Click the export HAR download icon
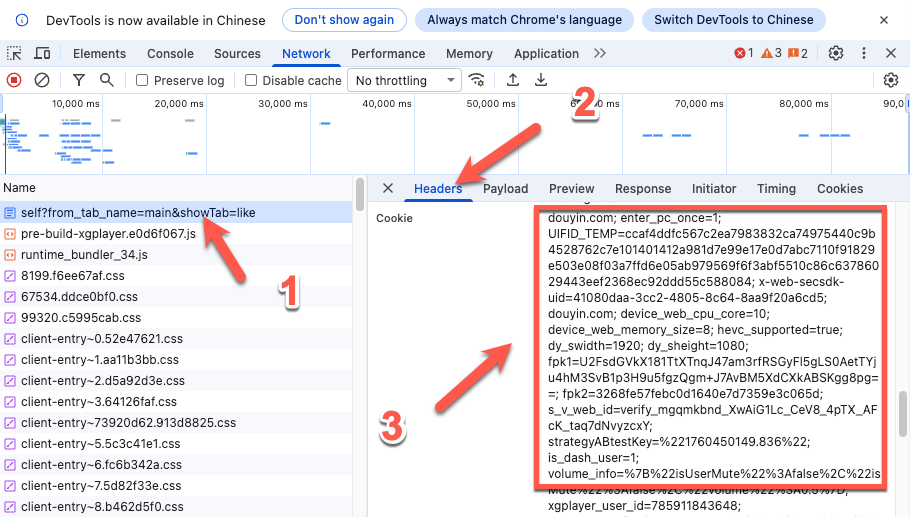This screenshot has height=517, width=910. 541,80
